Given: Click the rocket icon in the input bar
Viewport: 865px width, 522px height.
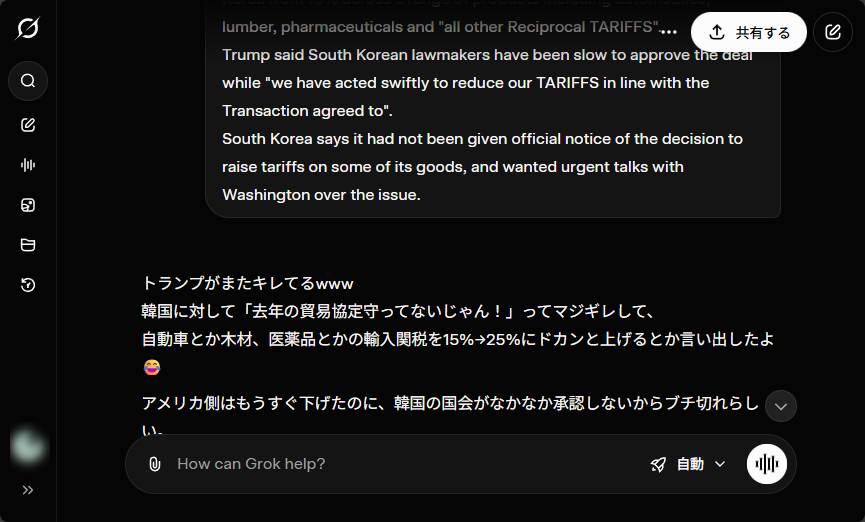Looking at the screenshot, I should pyautogui.click(x=658, y=464).
